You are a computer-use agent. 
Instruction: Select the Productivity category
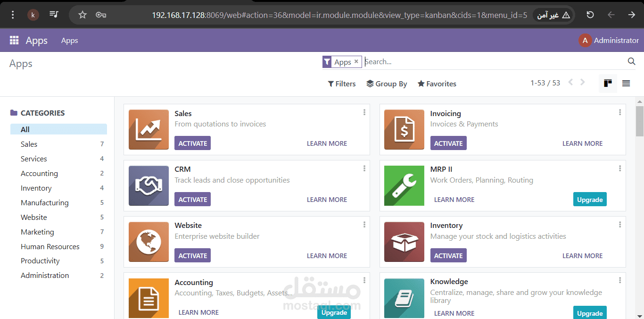(x=58, y=260)
